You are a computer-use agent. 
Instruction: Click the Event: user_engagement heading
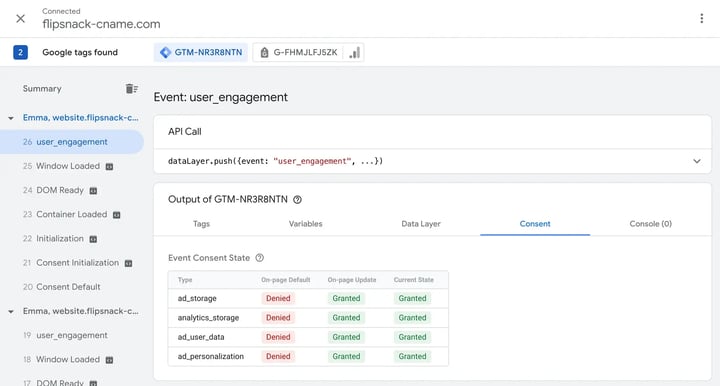tap(220, 97)
